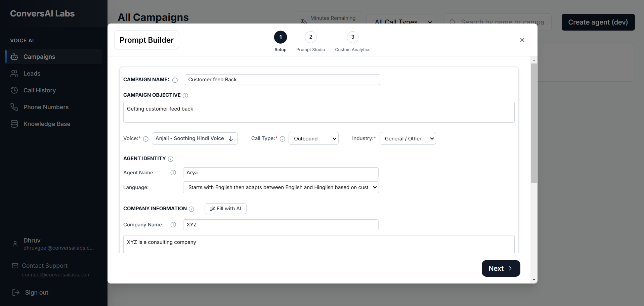Open Campaigns in the sidebar

(54, 57)
